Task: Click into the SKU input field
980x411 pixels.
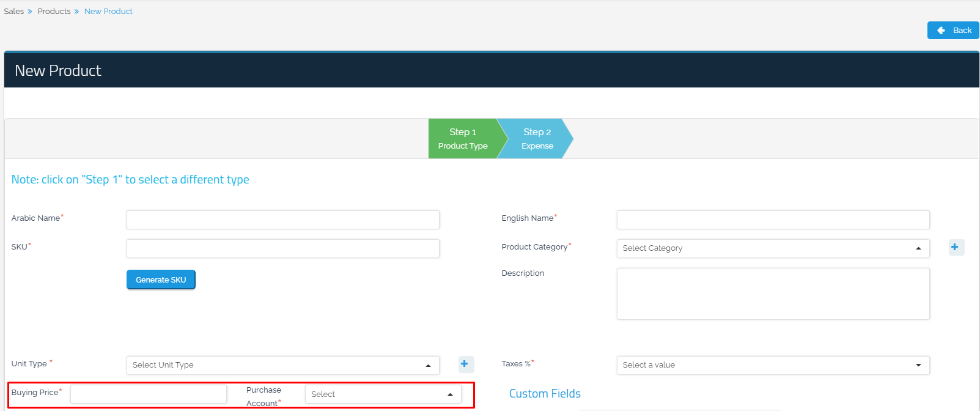Action: pyautogui.click(x=282, y=248)
